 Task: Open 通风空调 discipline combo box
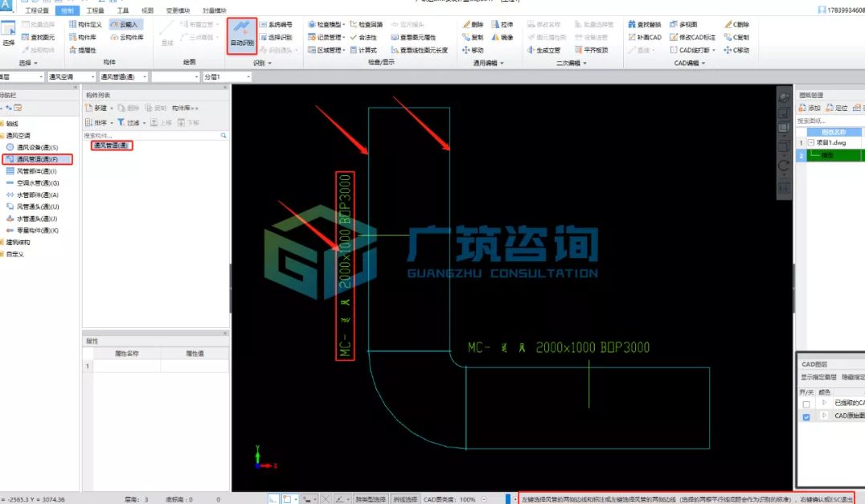click(x=71, y=76)
